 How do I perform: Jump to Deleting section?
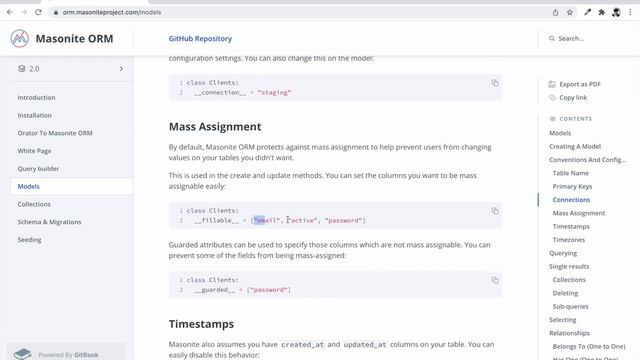pos(565,293)
